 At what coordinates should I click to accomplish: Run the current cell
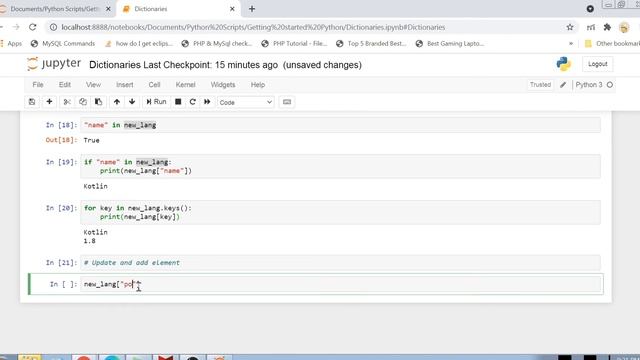point(156,102)
